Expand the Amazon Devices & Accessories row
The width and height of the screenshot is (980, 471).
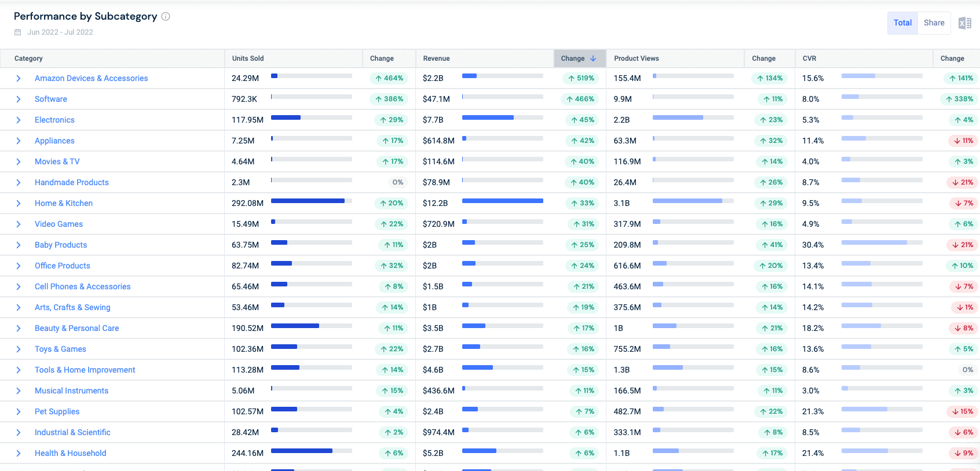pos(19,79)
